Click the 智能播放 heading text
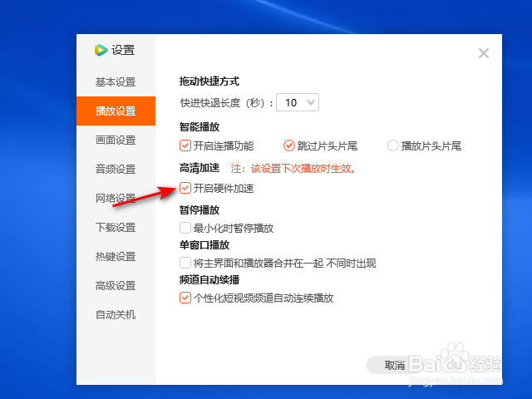532x399 pixels. click(x=199, y=127)
